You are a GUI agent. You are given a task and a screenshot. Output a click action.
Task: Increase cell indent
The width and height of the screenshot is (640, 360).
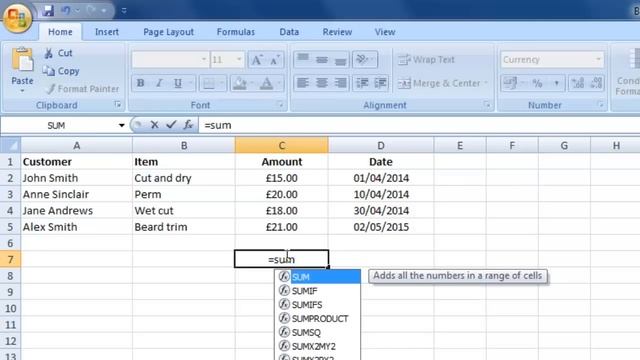coord(380,83)
